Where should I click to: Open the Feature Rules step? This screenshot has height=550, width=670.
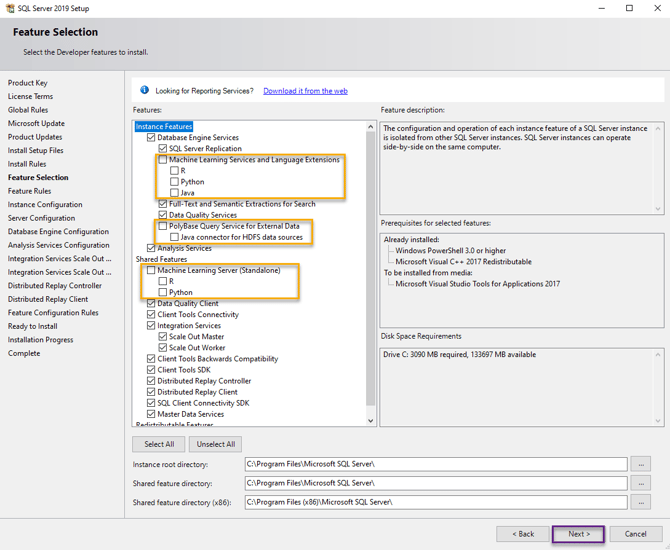(x=29, y=191)
